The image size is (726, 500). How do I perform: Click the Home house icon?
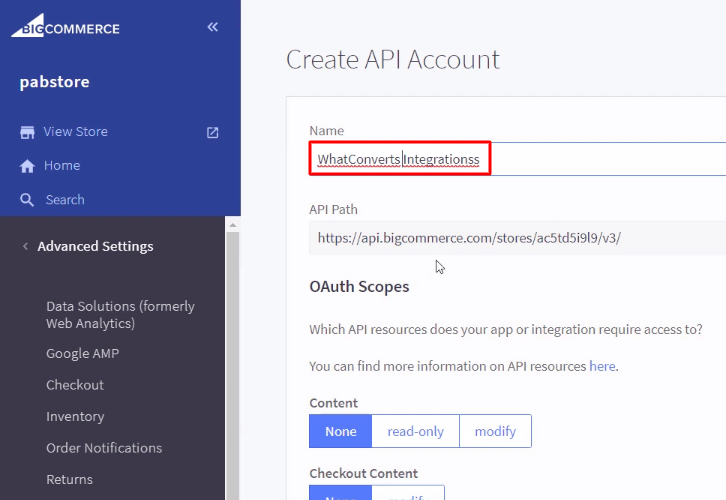pyautogui.click(x=27, y=166)
